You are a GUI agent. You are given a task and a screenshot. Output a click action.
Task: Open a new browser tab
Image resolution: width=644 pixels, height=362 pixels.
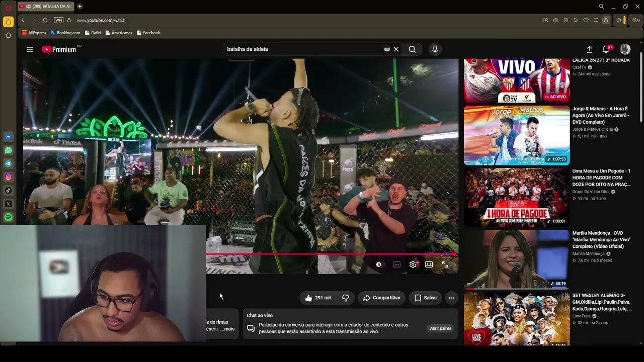[x=79, y=7]
